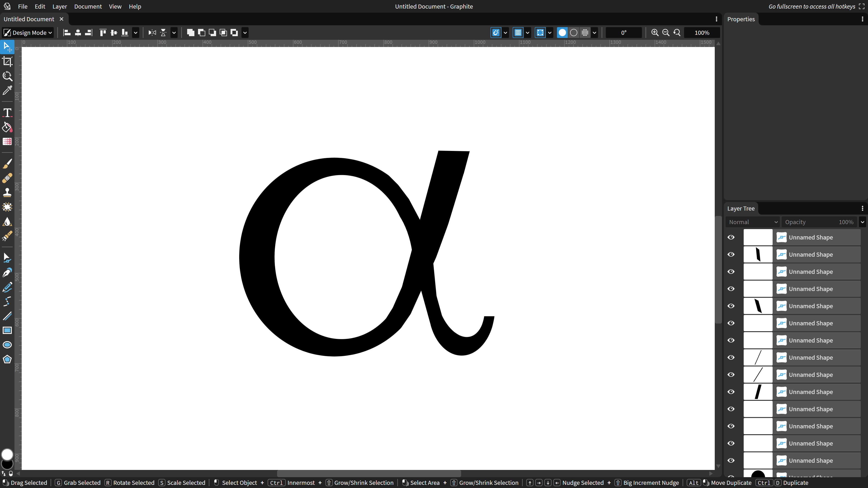Open the Document menu
868x488 pixels.
pyautogui.click(x=88, y=6)
